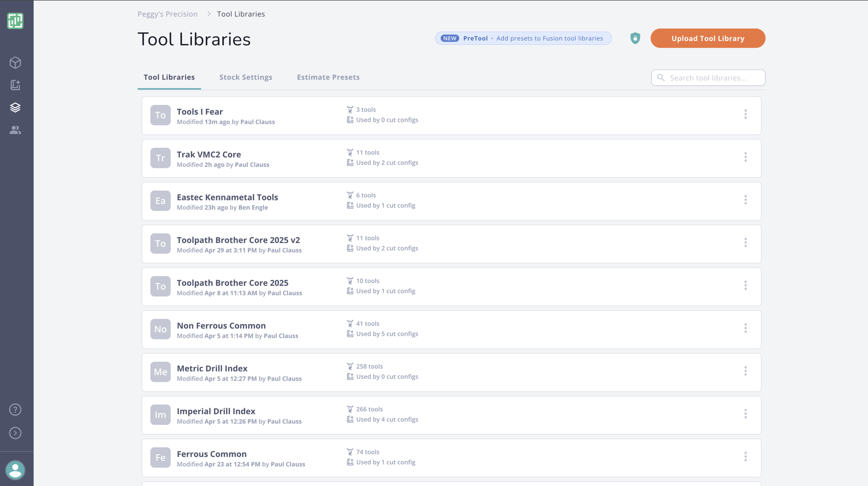The width and height of the screenshot is (868, 486).
Task: Click the circular arrow icon above the avatar
Action: (x=16, y=433)
